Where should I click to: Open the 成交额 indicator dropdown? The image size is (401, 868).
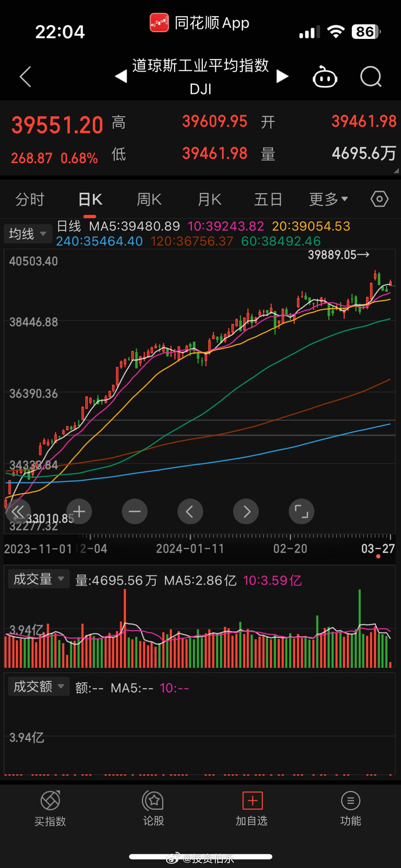coord(38,686)
